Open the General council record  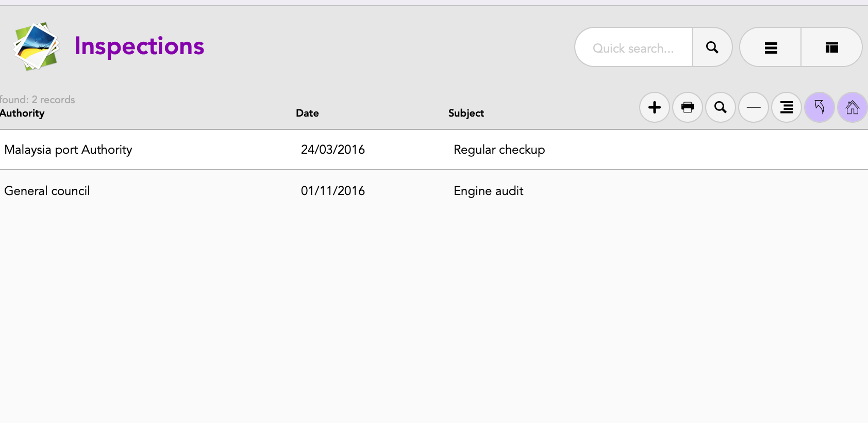47,191
